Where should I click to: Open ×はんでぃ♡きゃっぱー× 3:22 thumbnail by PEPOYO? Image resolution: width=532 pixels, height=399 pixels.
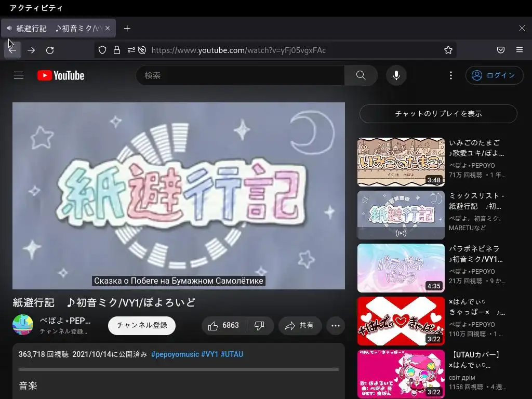coord(401,321)
